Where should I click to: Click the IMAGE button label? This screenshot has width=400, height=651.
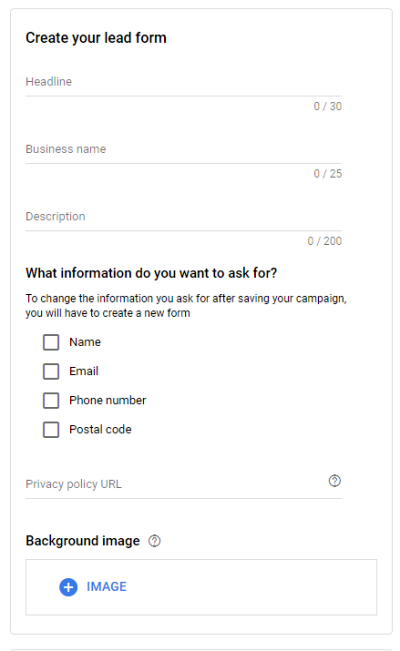point(106,587)
